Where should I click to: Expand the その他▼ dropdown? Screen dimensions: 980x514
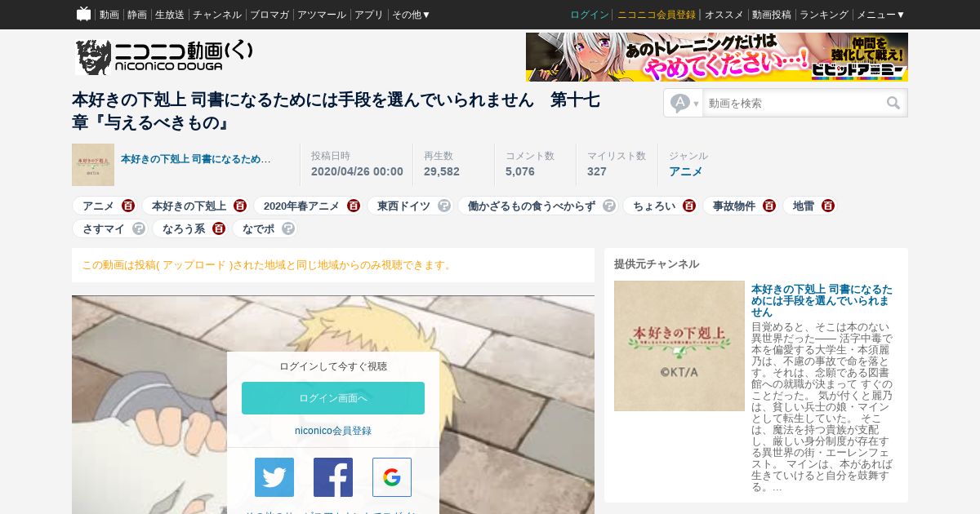pyautogui.click(x=412, y=15)
